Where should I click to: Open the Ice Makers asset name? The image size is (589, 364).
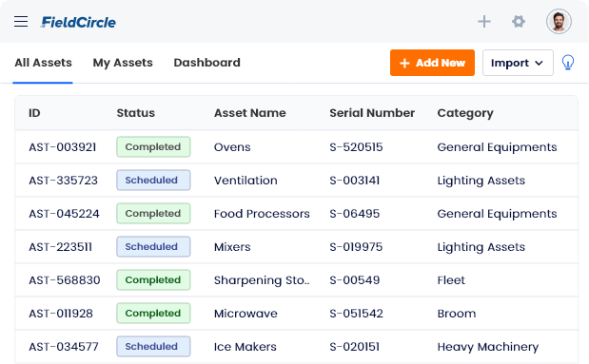pyautogui.click(x=245, y=347)
